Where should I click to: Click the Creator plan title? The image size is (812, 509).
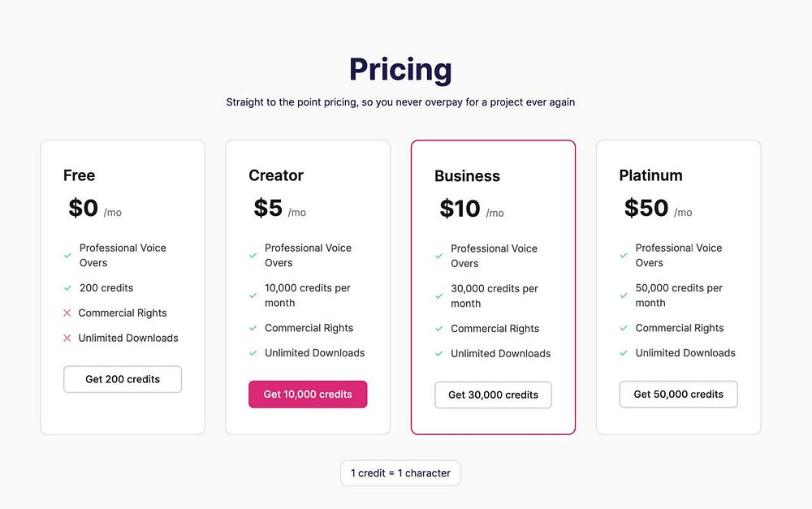[276, 175]
